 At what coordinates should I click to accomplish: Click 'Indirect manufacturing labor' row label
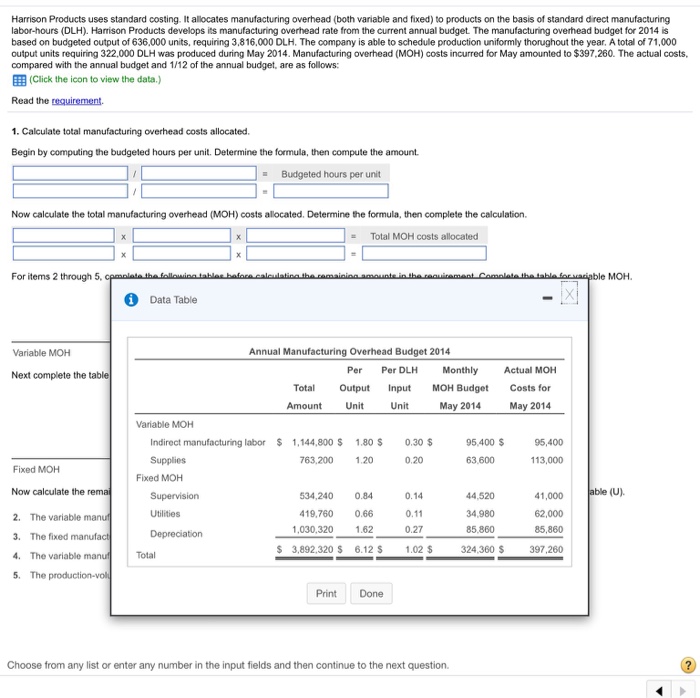[x=208, y=442]
